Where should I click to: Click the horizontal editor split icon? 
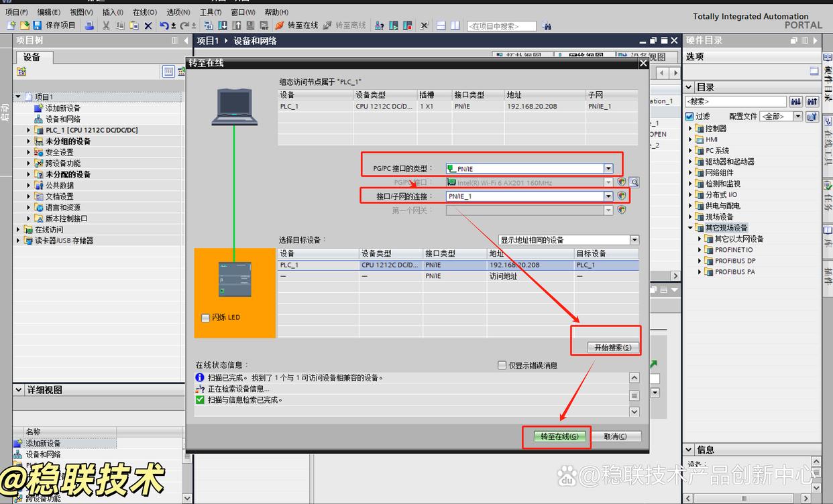click(441, 25)
